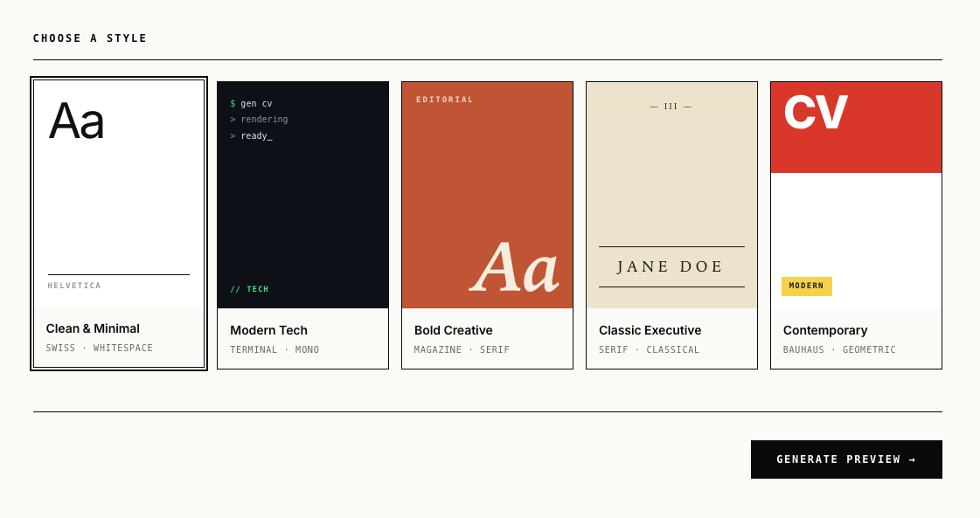This screenshot has width=980, height=518.
Task: Click the 'Bold Creative' title text
Action: coord(453,330)
